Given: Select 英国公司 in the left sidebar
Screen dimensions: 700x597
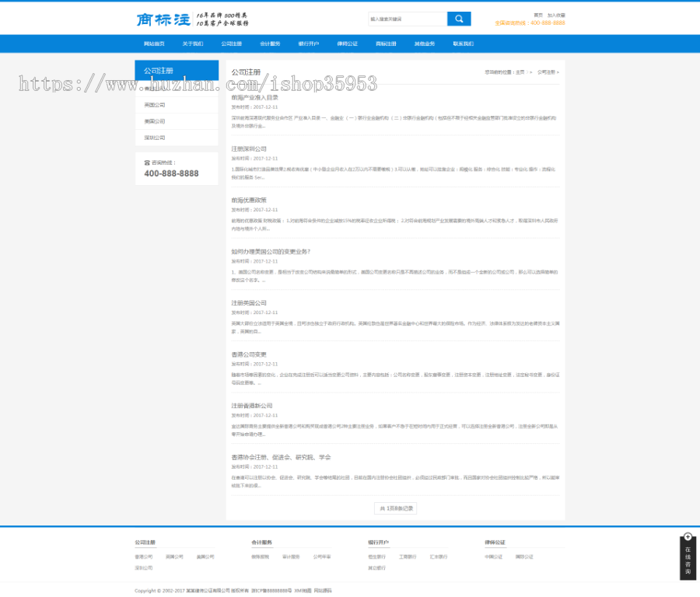Looking at the screenshot, I should pos(155,105).
